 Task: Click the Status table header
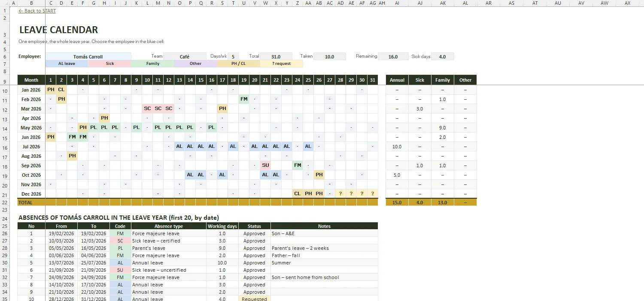255,226
